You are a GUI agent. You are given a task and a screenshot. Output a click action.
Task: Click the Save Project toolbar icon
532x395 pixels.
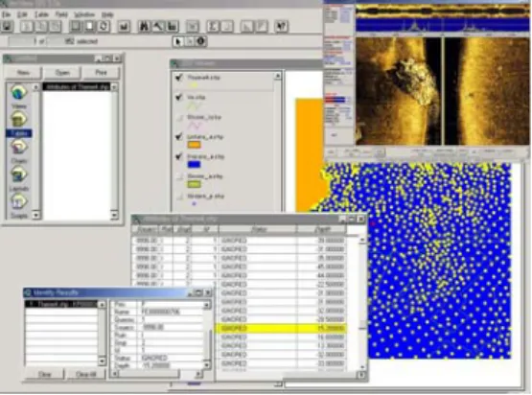coord(8,26)
